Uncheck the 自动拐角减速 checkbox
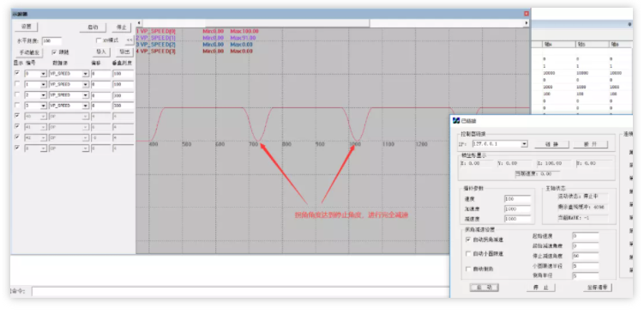 (x=468, y=239)
